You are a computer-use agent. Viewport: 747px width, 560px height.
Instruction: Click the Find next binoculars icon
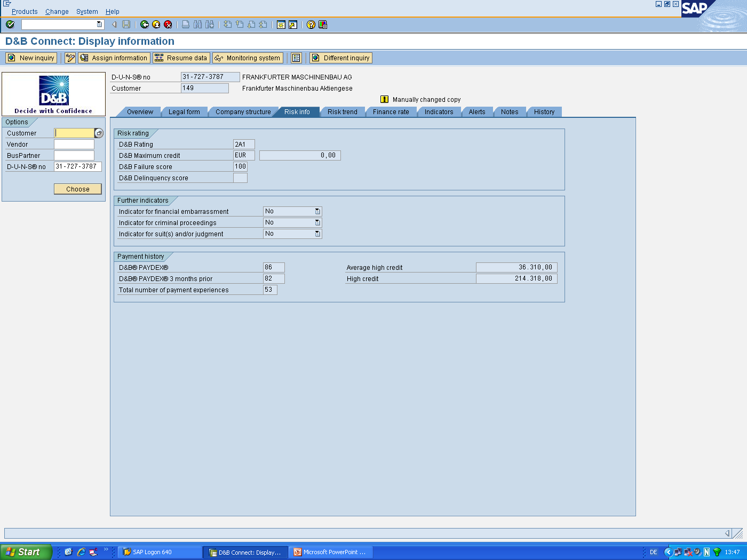point(210,25)
